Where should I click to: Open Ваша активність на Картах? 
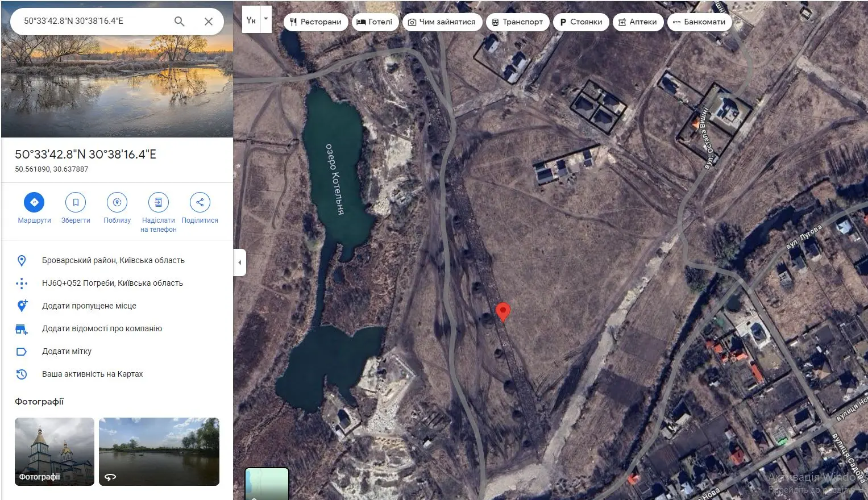tap(92, 374)
